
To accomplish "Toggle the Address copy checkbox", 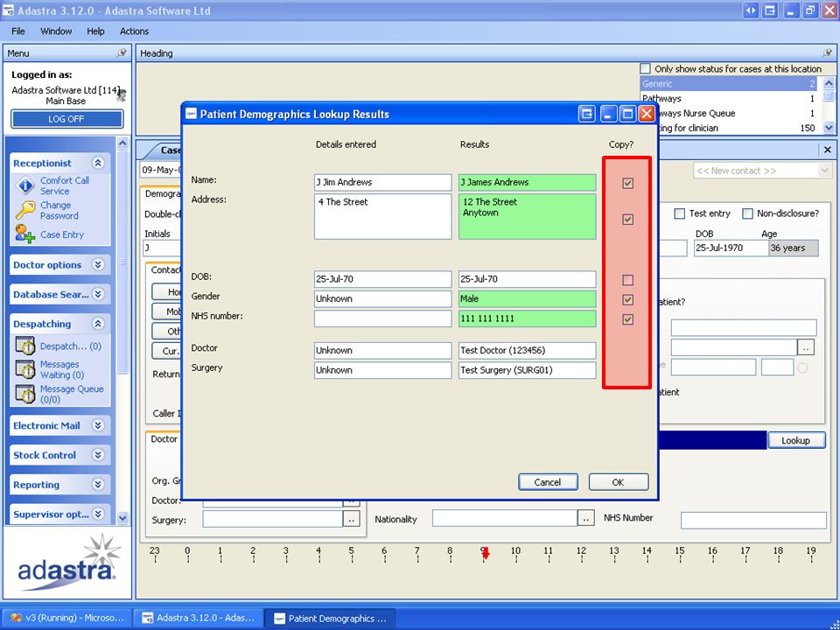I will pyautogui.click(x=628, y=219).
